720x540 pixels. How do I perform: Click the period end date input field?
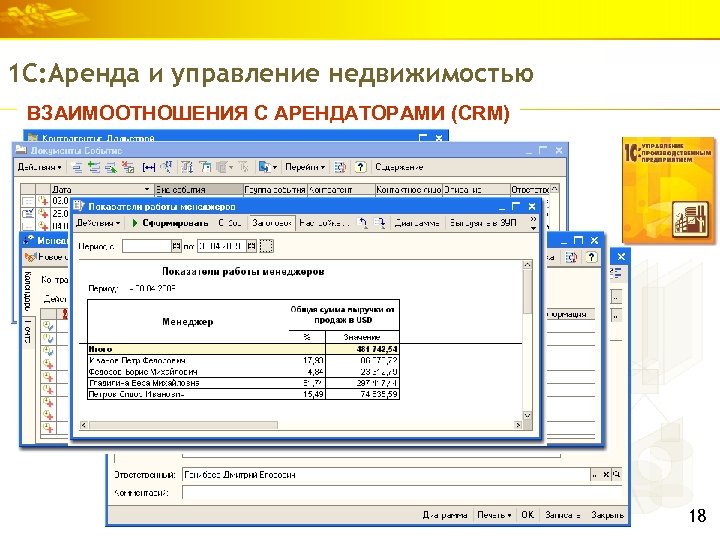[x=222, y=247]
